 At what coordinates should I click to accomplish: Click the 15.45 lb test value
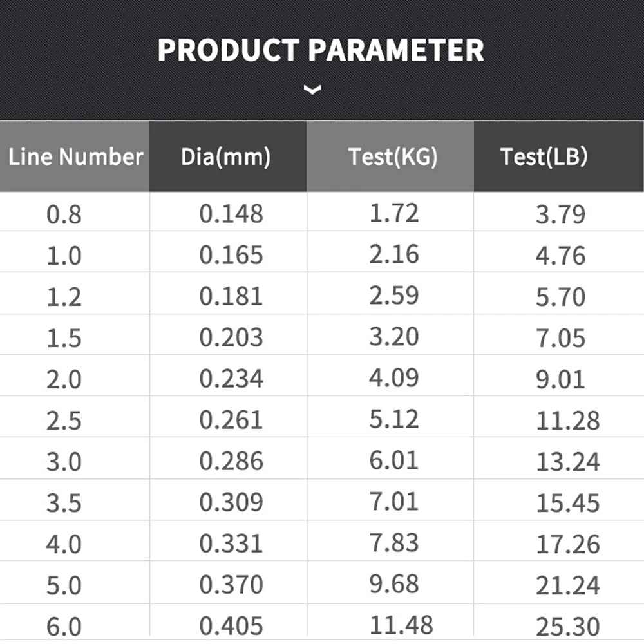pyautogui.click(x=567, y=503)
